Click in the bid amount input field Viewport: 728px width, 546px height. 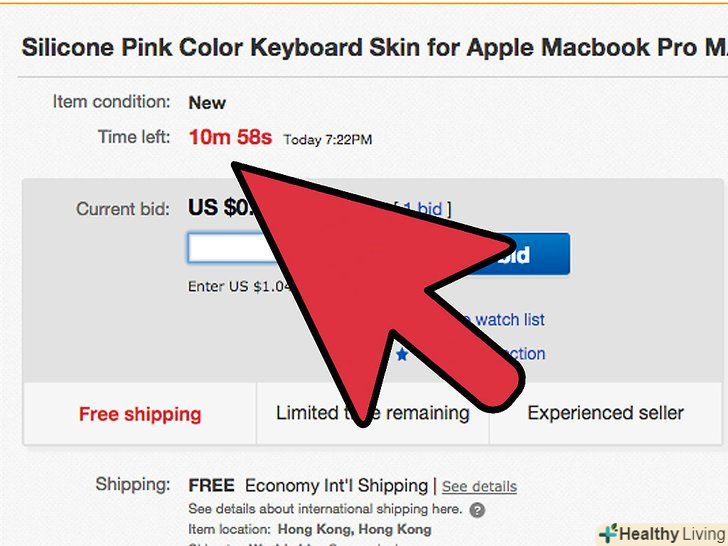click(x=225, y=249)
